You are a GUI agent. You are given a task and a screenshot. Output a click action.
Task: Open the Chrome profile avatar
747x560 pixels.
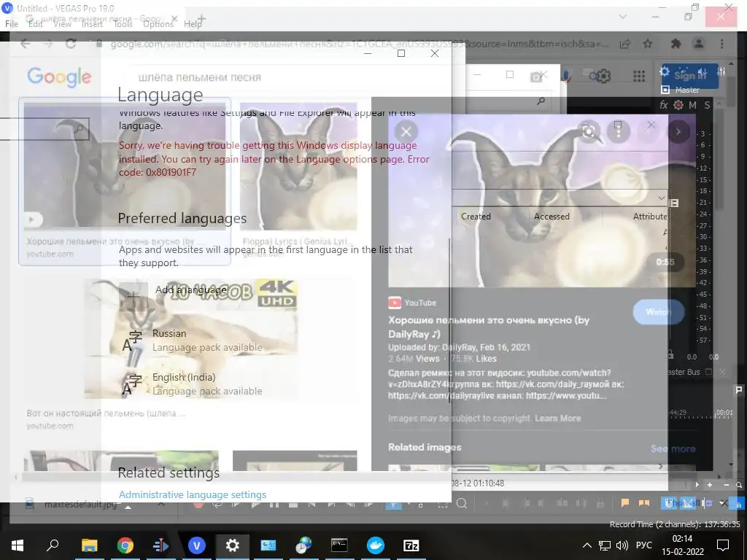click(698, 44)
